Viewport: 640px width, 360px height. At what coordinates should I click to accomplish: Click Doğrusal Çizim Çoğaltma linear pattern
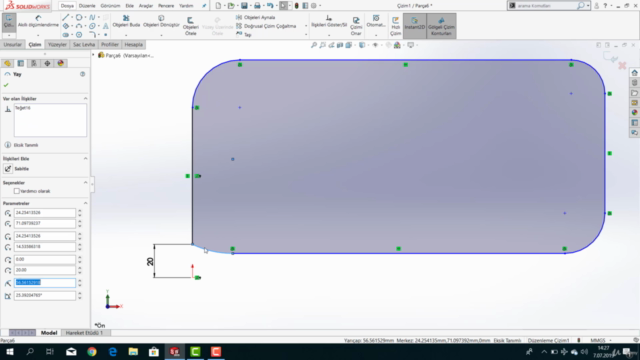[x=266, y=26]
